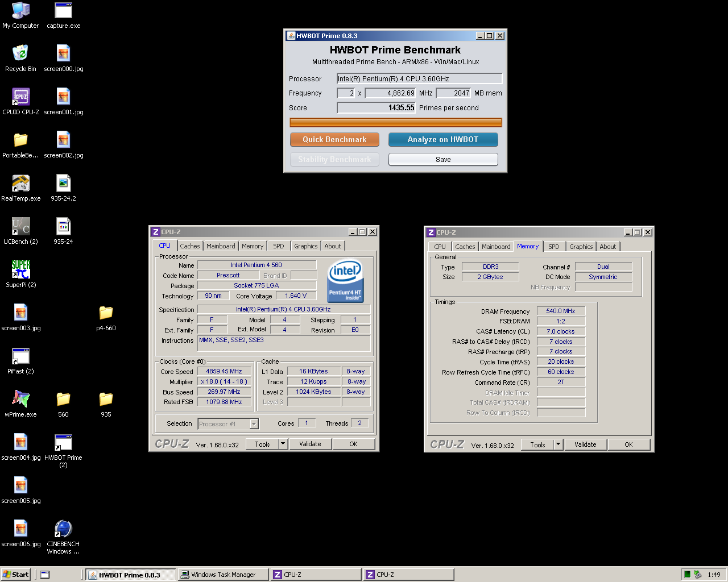The image size is (728, 582).
Task: Click HWBOT Prime 0.8.3 taskbar button
Action: [131, 575]
